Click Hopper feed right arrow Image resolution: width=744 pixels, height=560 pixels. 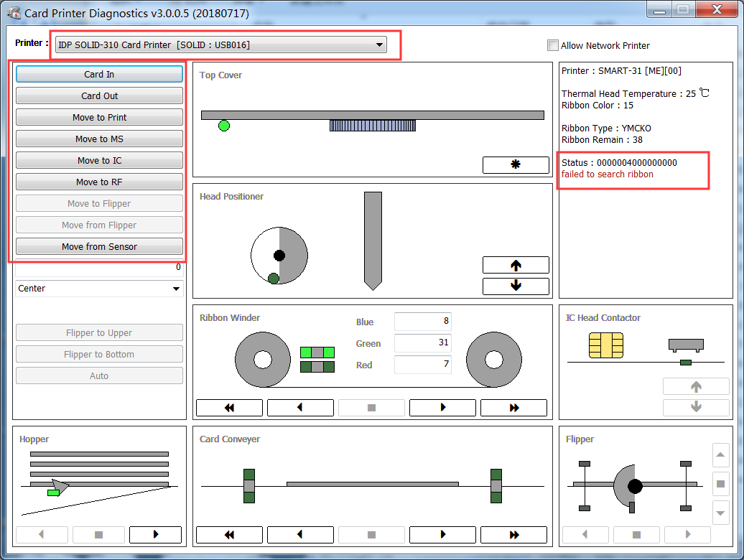point(155,535)
